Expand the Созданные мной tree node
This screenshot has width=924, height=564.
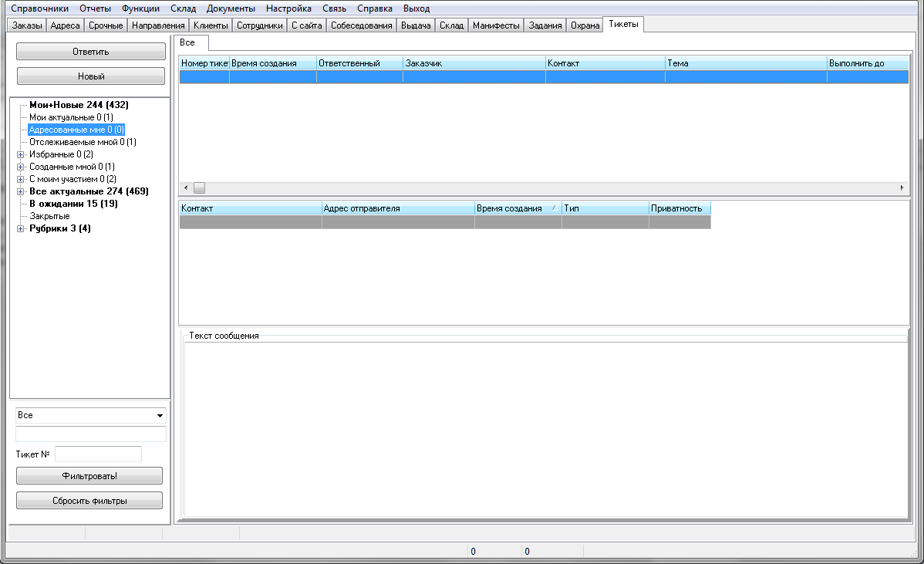(21, 167)
